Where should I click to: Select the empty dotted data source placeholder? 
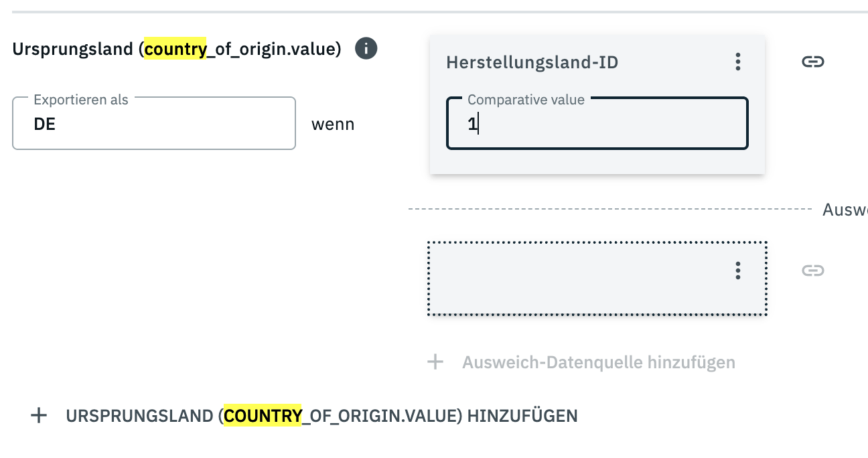(576, 279)
